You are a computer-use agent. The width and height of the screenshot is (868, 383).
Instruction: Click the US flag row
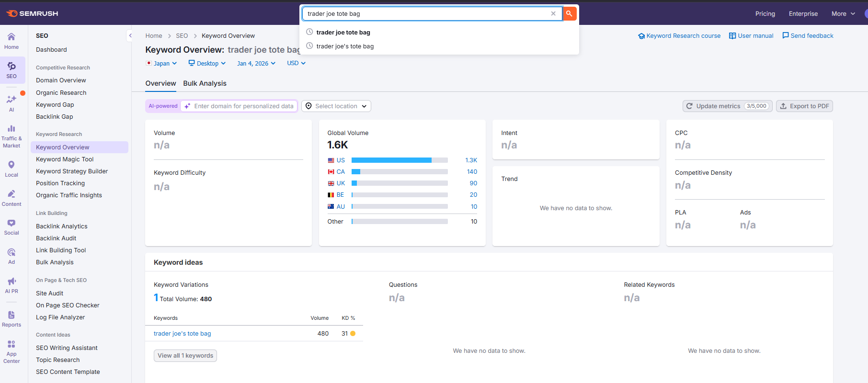[402, 160]
